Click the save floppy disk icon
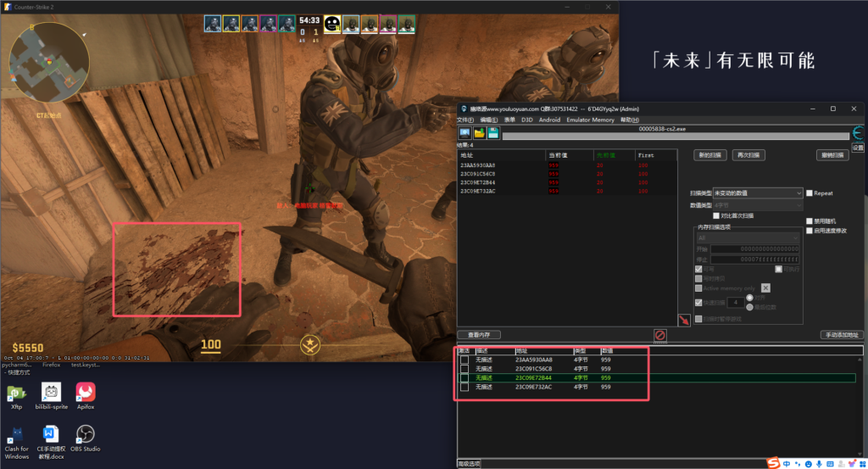This screenshot has width=868, height=469. pos(492,133)
